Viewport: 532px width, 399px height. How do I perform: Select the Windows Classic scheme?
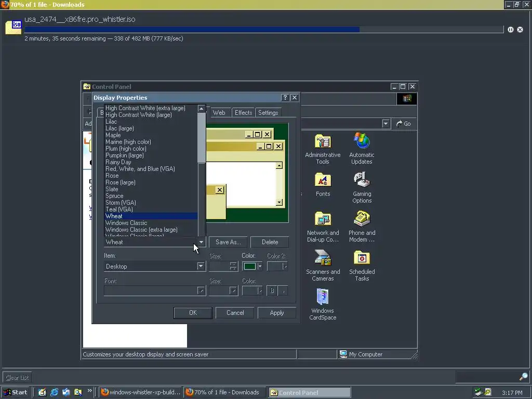point(151,223)
